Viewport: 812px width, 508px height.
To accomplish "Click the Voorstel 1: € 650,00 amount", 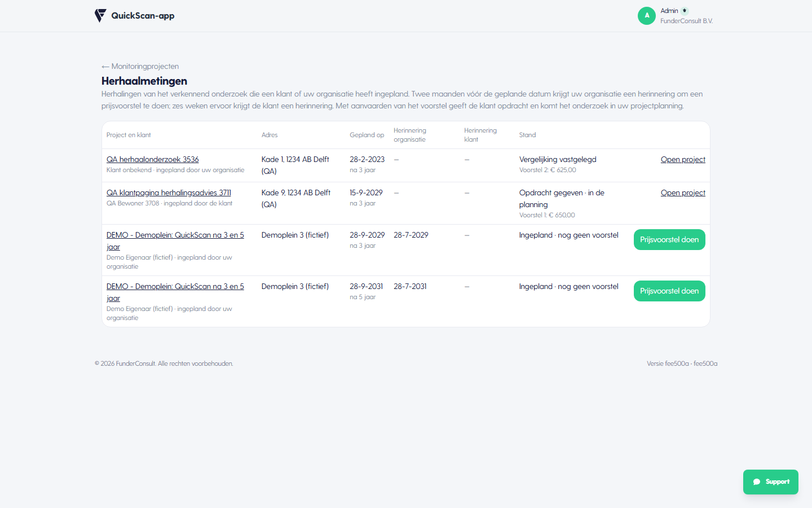I will coord(547,215).
